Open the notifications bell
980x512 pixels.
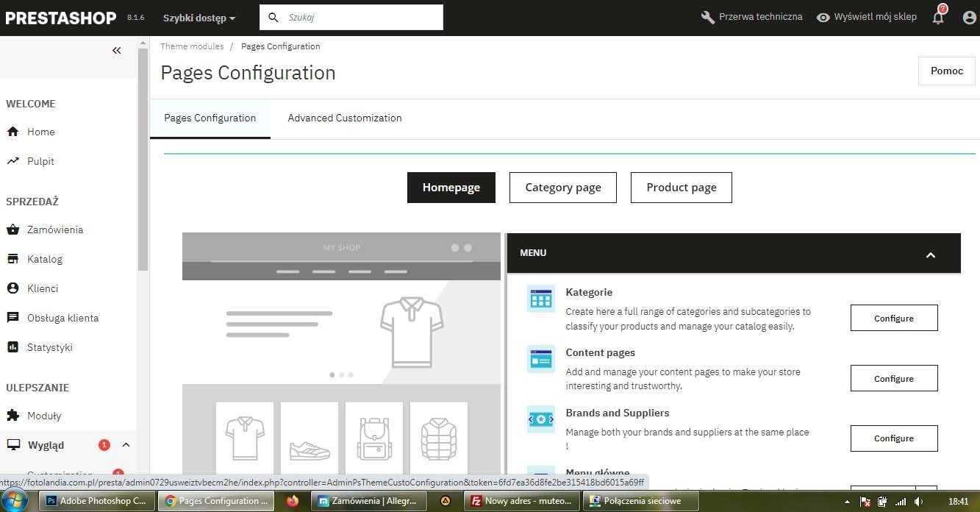938,18
